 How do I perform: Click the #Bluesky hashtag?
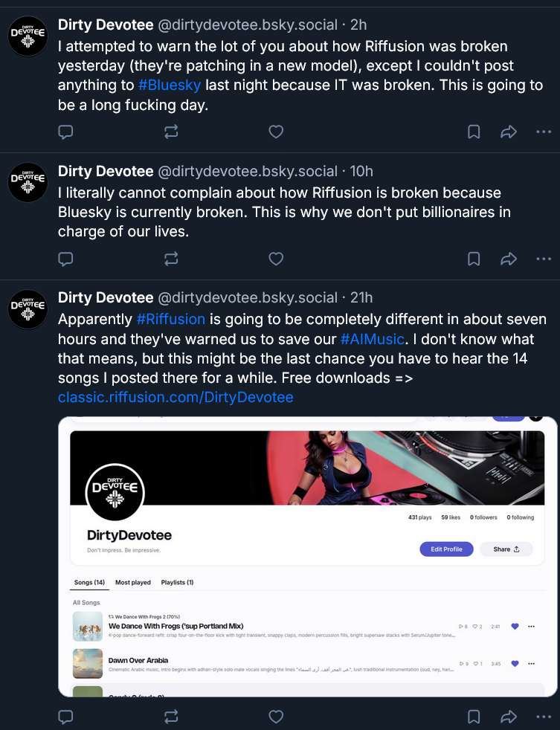[x=170, y=85]
